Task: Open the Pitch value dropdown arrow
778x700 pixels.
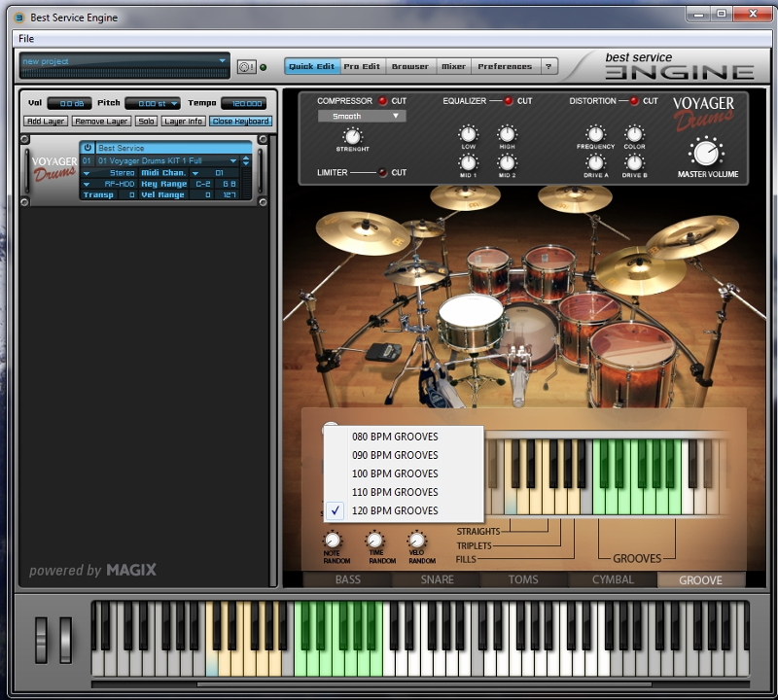Action: (174, 104)
